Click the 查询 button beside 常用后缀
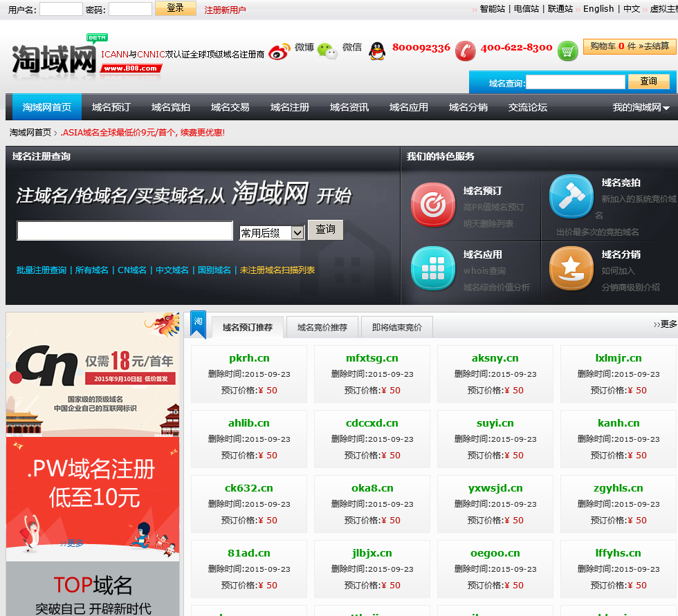The height and width of the screenshot is (616, 678). tap(326, 230)
